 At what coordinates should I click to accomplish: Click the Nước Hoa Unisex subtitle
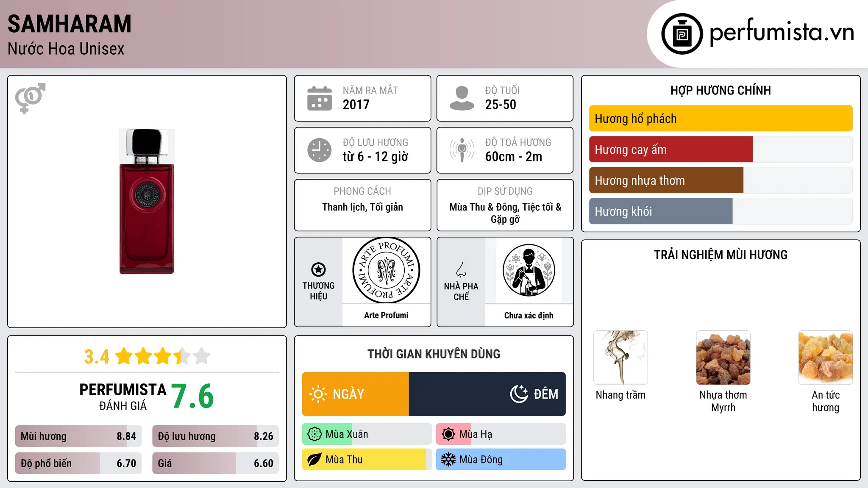click(x=66, y=49)
